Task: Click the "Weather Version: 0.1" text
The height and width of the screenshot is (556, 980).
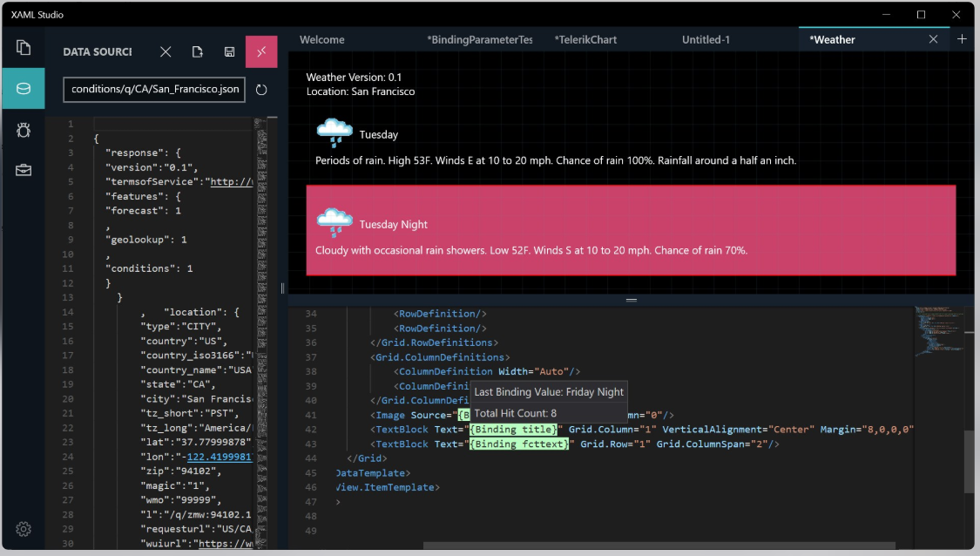Action: click(x=354, y=78)
